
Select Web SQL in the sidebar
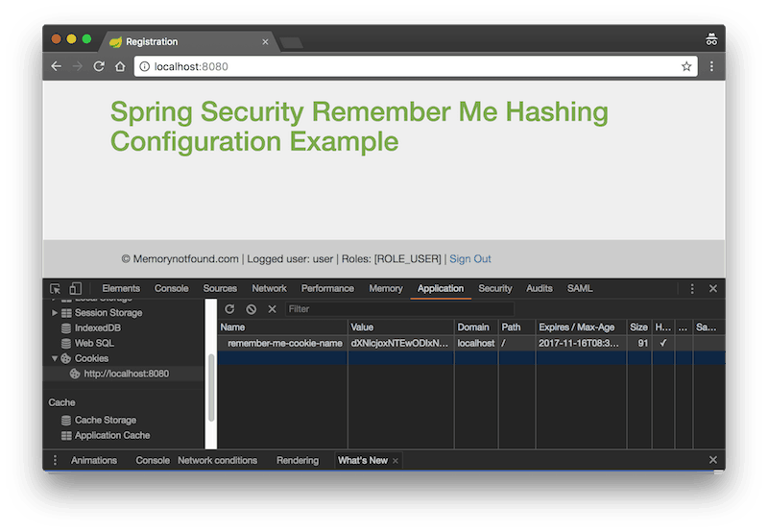94,344
